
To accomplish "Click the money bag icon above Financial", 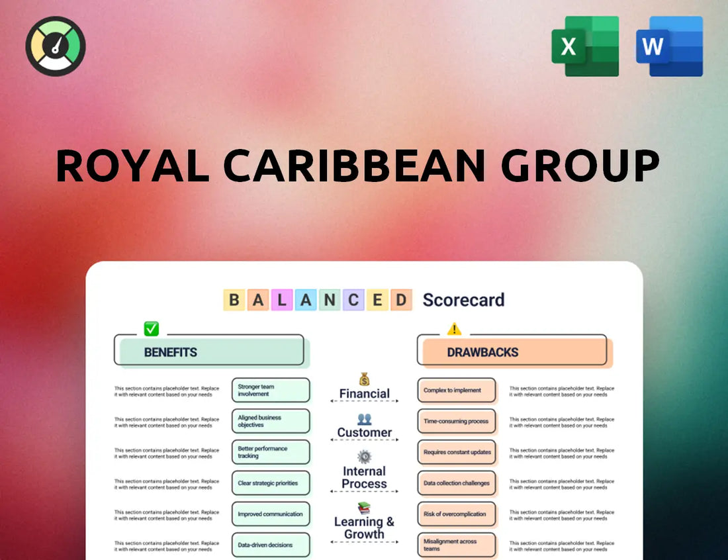I will [x=365, y=379].
